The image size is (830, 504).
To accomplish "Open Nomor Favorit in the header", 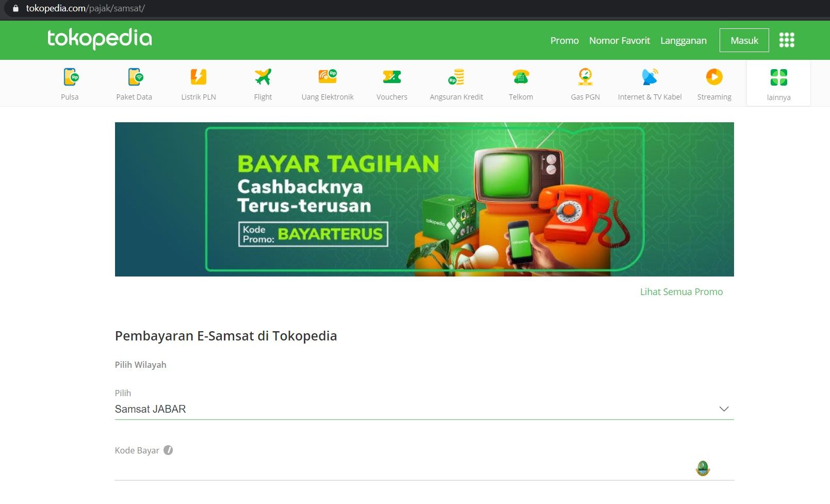I will [x=620, y=40].
